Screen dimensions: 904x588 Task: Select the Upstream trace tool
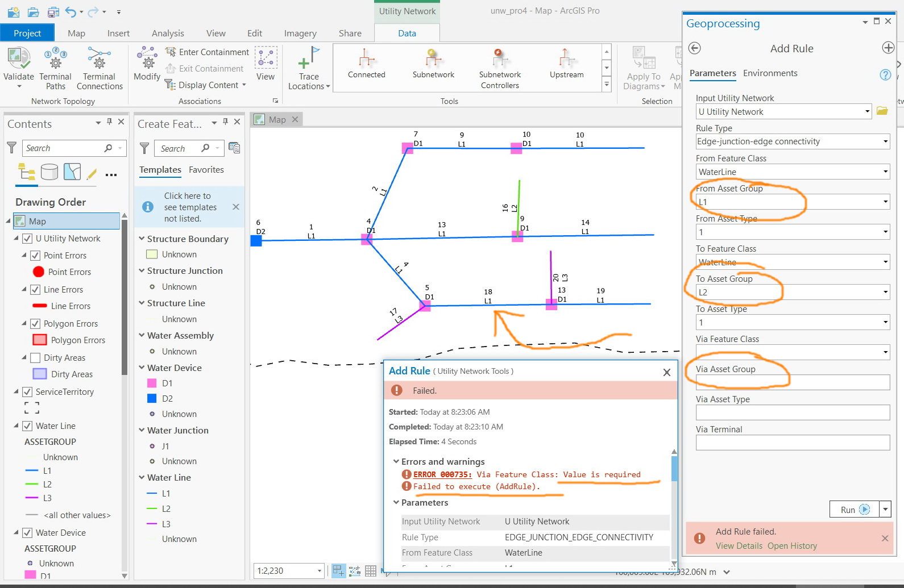(566, 64)
